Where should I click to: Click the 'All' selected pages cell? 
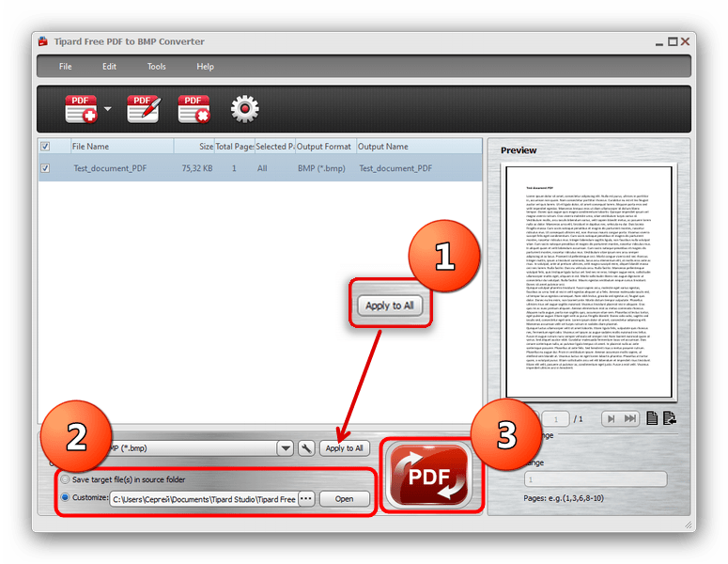coord(262,168)
